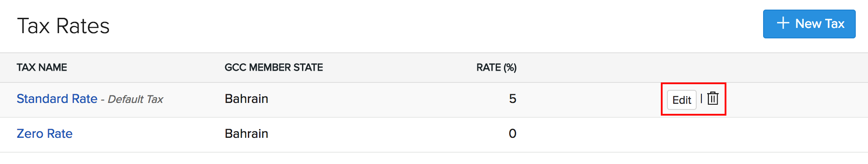Sort by the TAX NAME column header
The height and width of the screenshot is (164, 868).
42,68
